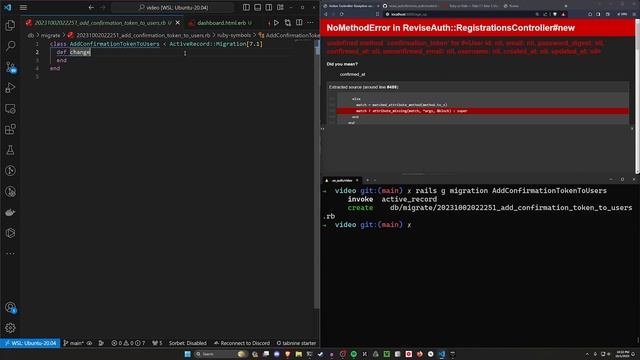Open editor More Actions ellipsis
The image size is (640, 360).
tap(311, 23)
